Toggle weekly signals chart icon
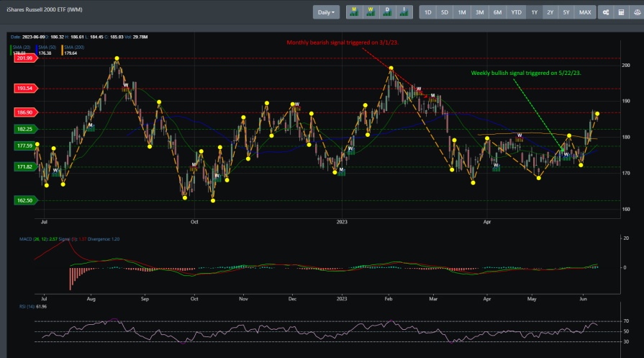 click(371, 12)
